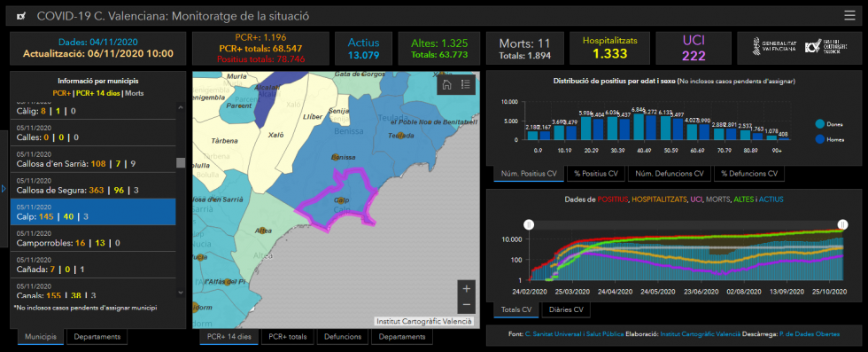Open the hamburger menu in header
This screenshot has width=868, height=352.
tap(849, 16)
